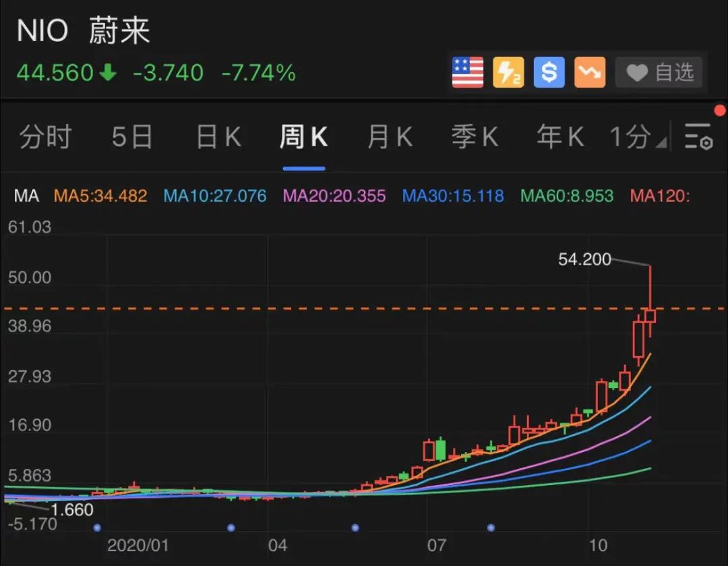Tap the MA30:15.118 value
The width and height of the screenshot is (728, 566).
tap(453, 196)
